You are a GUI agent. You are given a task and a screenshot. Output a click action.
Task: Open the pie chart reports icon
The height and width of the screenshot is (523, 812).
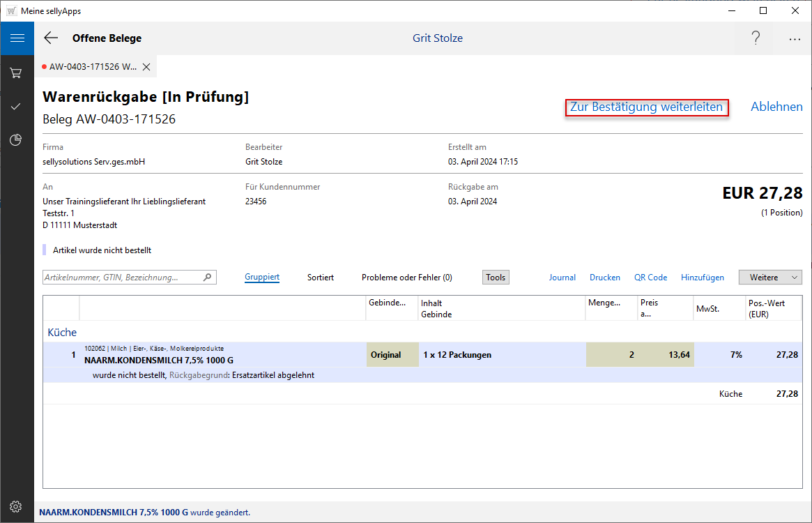pos(17,140)
